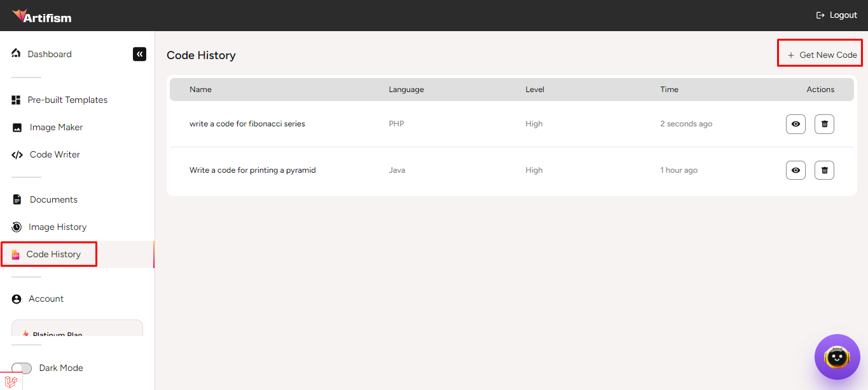868x390 pixels.
Task: Click the Documents icon in sidebar
Action: click(17, 199)
